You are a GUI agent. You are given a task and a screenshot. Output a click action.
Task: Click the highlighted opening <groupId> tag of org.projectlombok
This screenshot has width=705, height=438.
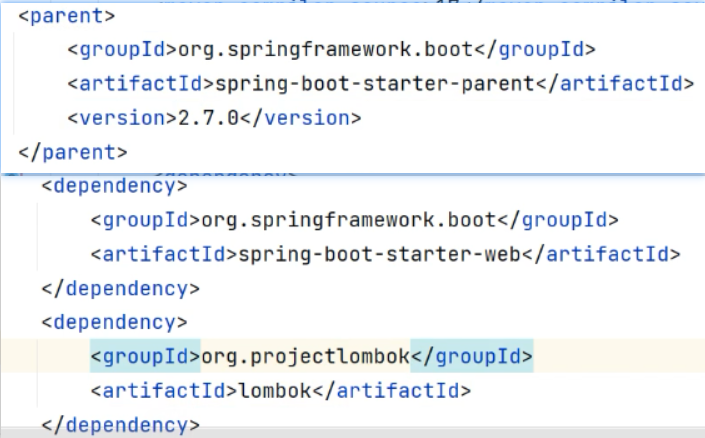[145, 357]
